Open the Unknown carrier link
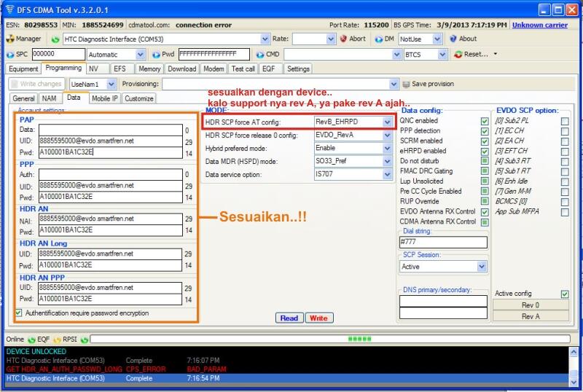The width and height of the screenshot is (583, 392). click(540, 26)
